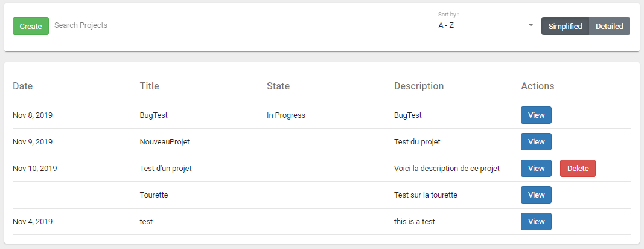Select the Title column header
The width and height of the screenshot is (644, 249).
pos(150,86)
